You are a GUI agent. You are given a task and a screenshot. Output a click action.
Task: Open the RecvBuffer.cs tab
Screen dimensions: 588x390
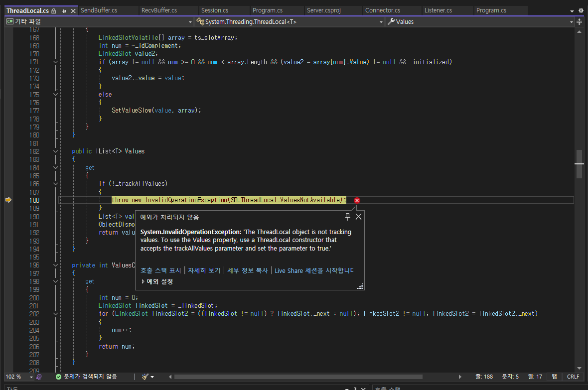pos(159,10)
